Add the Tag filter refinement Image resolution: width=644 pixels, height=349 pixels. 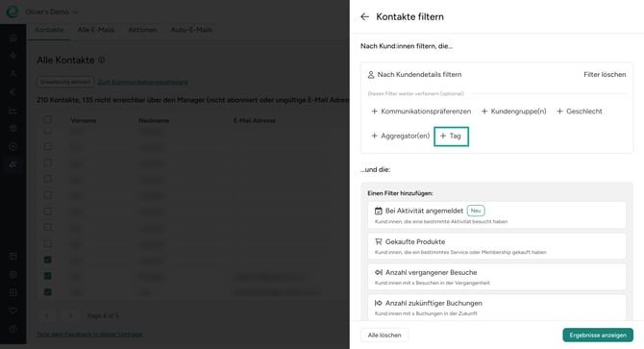point(451,137)
